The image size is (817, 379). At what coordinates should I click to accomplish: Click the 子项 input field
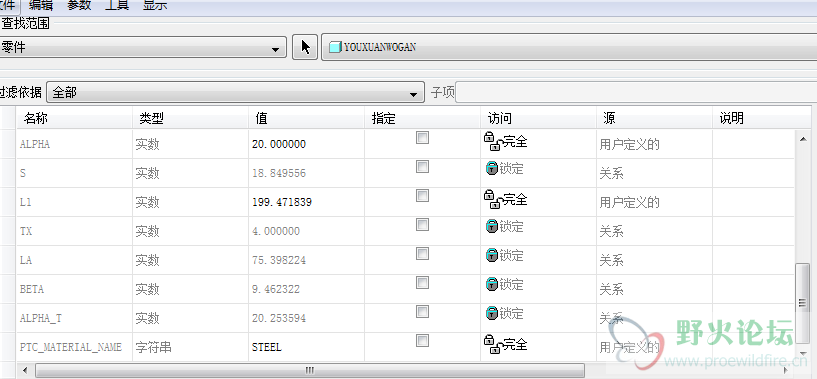click(636, 93)
